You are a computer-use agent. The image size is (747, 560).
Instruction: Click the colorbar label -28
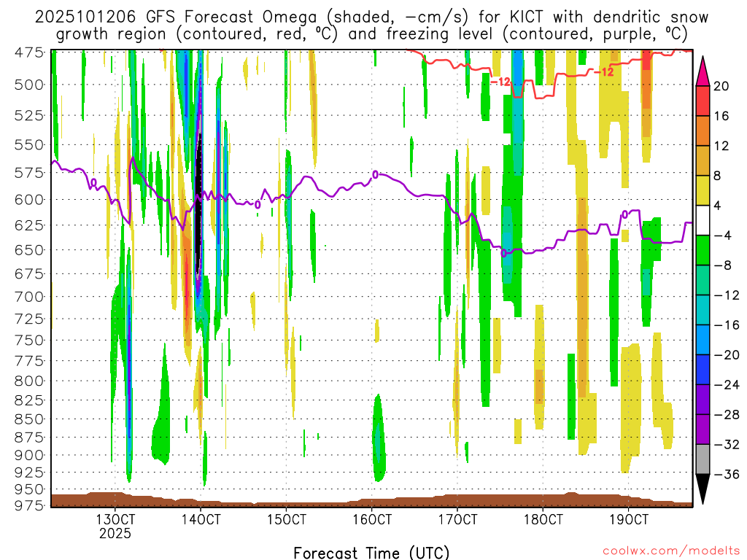tap(726, 415)
